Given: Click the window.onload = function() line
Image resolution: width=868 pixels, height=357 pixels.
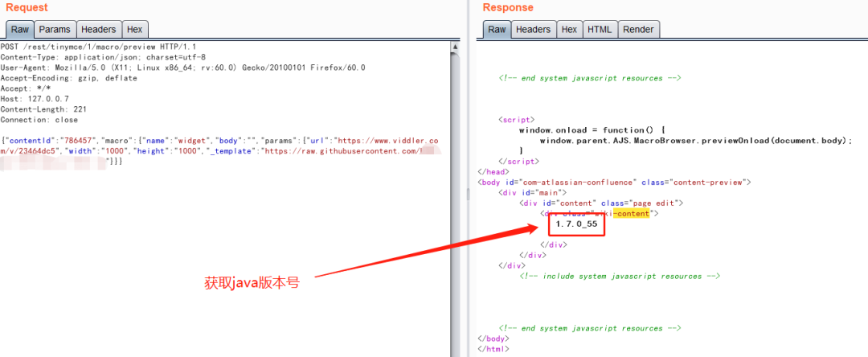Looking at the screenshot, I should [592, 130].
